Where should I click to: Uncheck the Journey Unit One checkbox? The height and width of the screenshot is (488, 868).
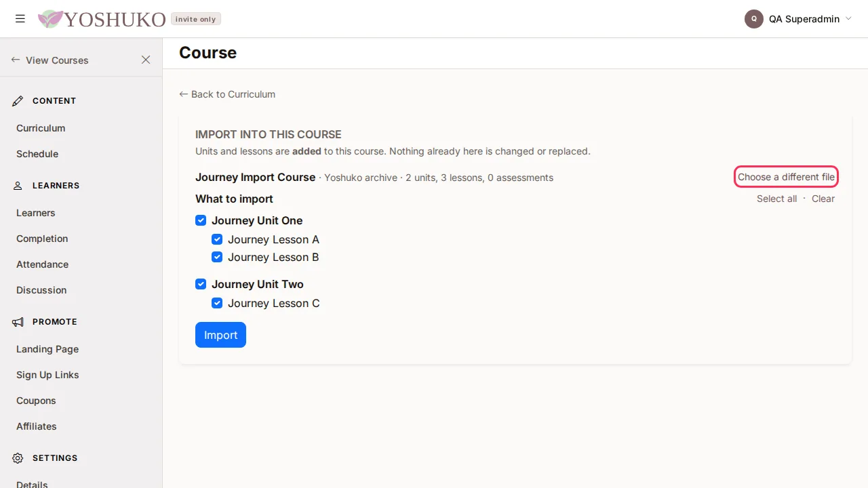coord(201,220)
